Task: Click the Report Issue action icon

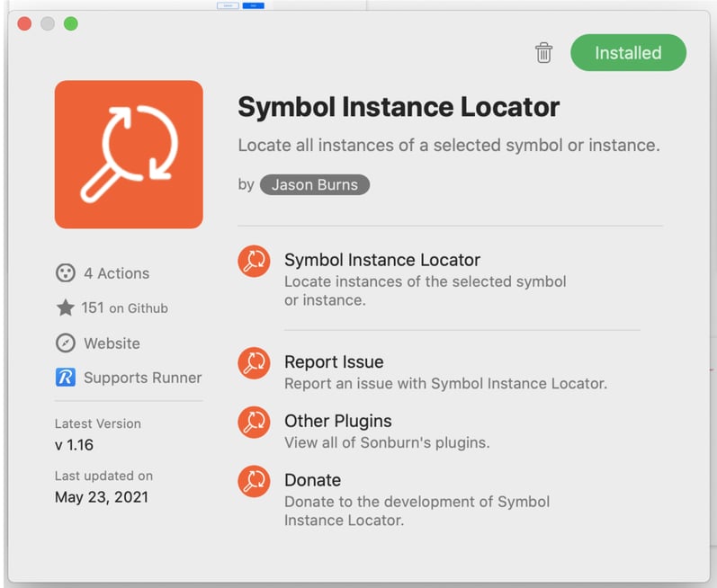Action: [254, 363]
